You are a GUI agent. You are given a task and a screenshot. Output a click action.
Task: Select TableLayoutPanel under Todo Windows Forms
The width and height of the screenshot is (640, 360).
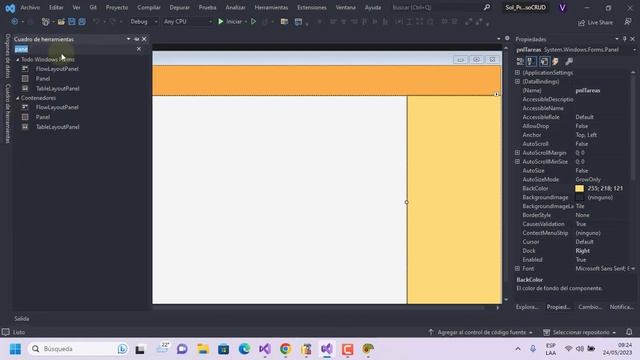(x=58, y=89)
